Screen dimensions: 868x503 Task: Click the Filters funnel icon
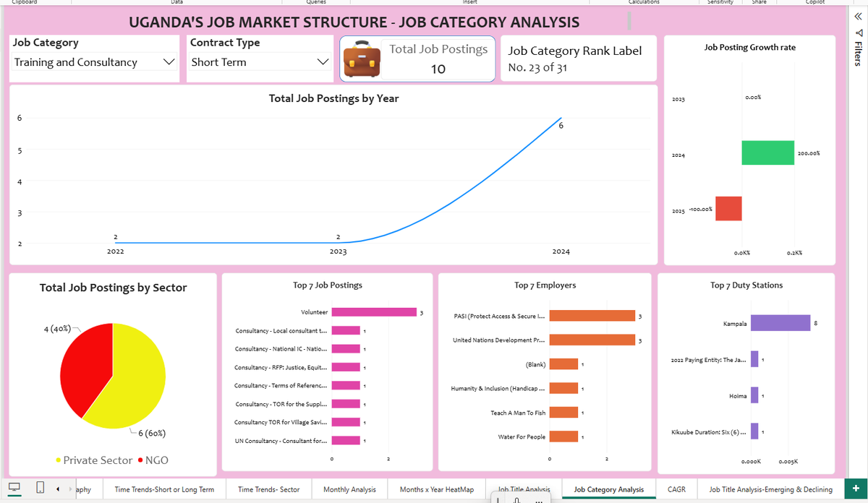click(x=859, y=33)
